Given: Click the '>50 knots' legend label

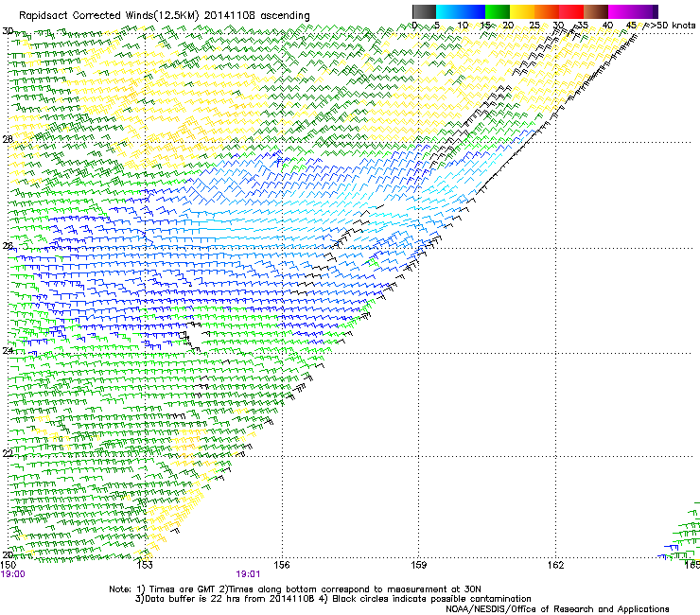Looking at the screenshot, I should point(672,26).
